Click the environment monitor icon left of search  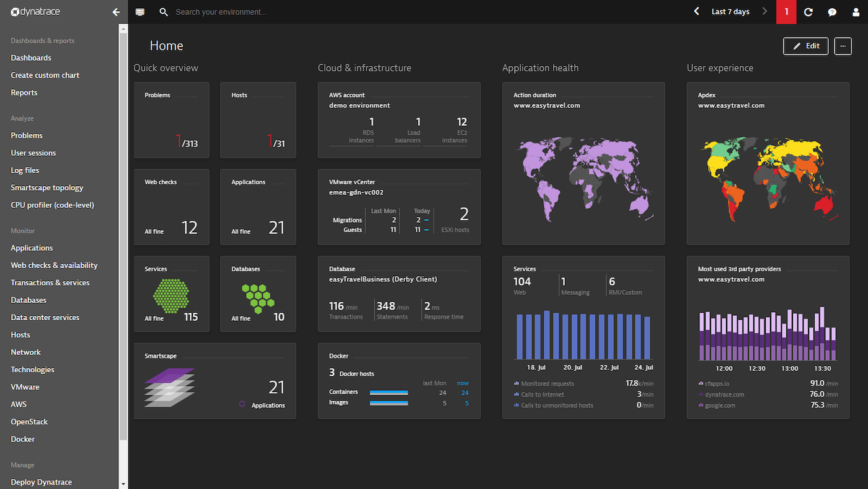(x=139, y=12)
